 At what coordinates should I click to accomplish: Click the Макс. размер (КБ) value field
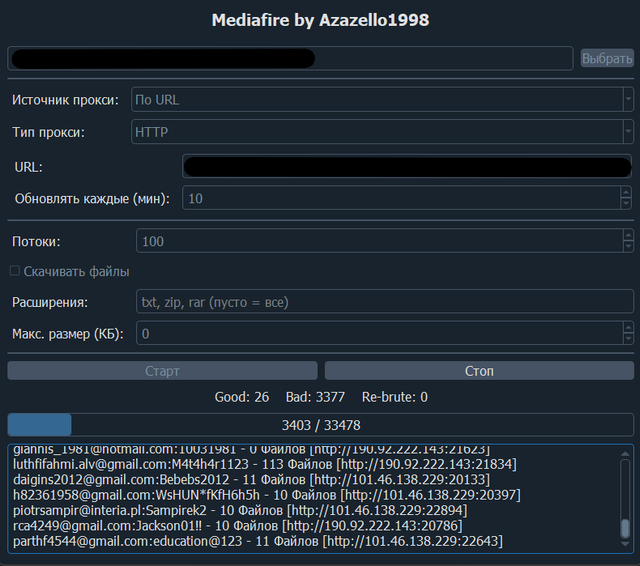[x=380, y=333]
